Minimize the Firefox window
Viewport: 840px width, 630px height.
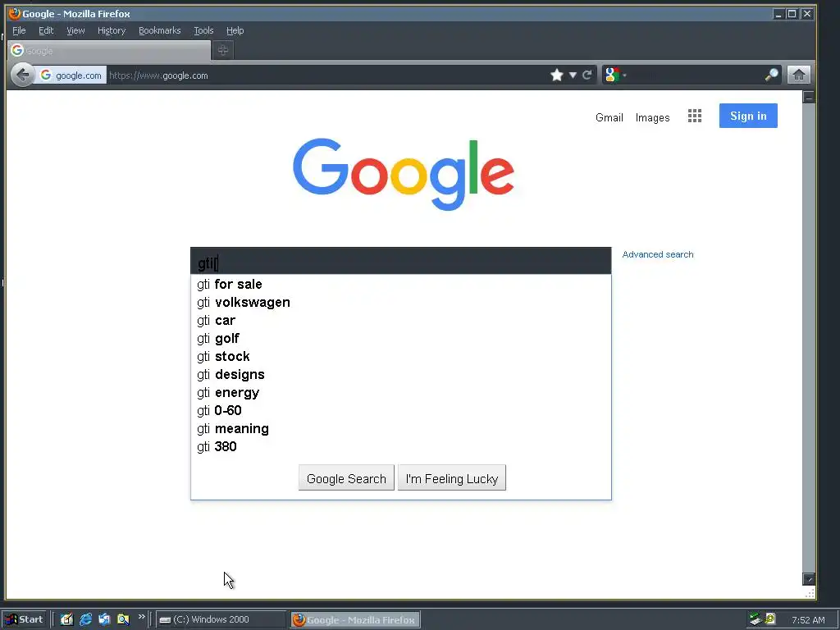pyautogui.click(x=778, y=14)
